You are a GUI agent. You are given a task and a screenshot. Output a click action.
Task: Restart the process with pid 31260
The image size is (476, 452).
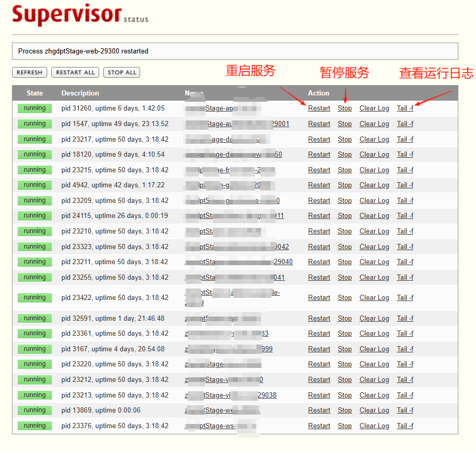(319, 108)
